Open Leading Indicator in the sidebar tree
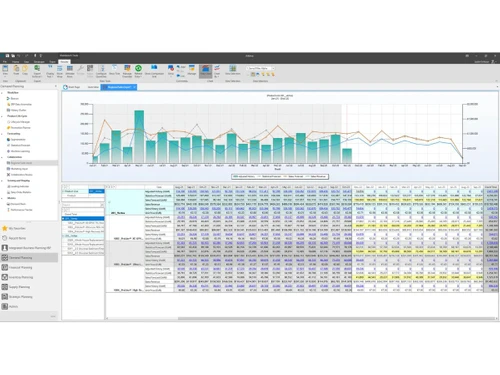The height and width of the screenshot is (375, 500). coord(18,186)
